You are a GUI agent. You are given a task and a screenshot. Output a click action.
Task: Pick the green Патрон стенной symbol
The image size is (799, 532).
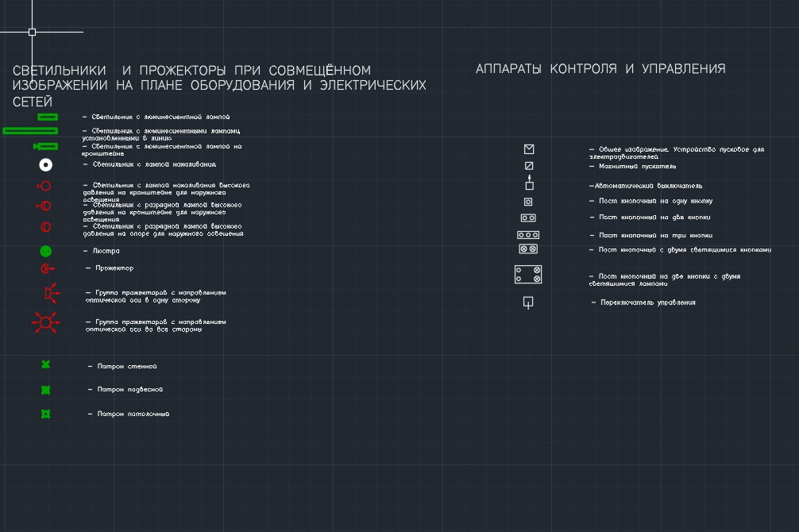click(x=46, y=364)
